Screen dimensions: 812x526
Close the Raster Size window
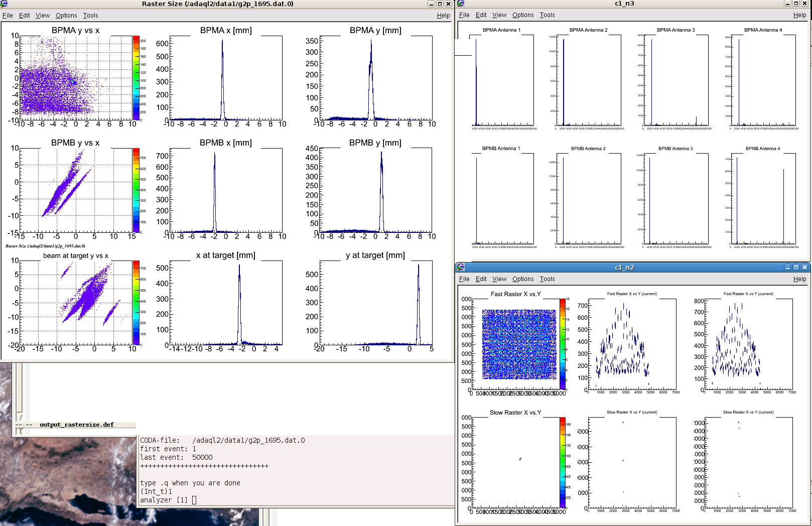pos(448,4)
